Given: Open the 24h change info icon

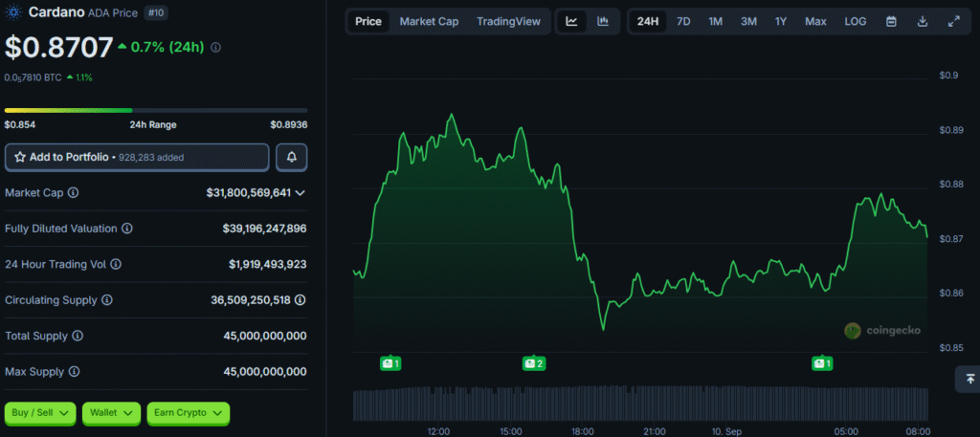Looking at the screenshot, I should coord(215,48).
